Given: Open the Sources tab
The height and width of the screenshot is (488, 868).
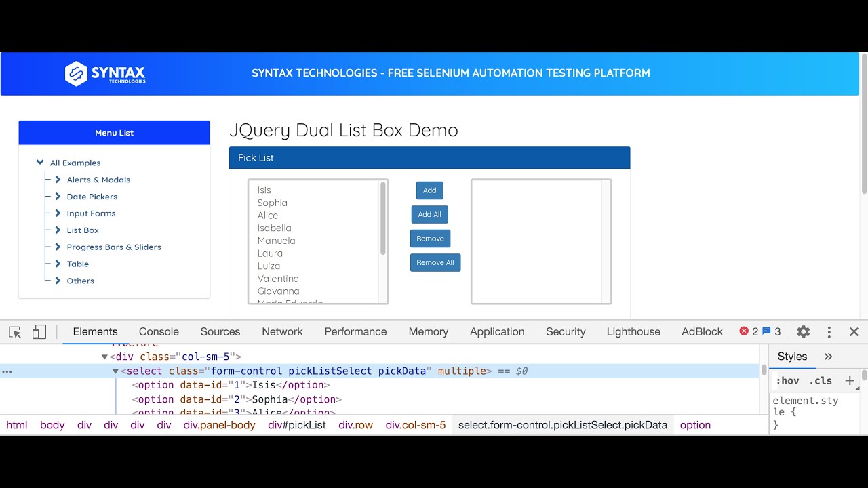Looking at the screenshot, I should 220,332.
